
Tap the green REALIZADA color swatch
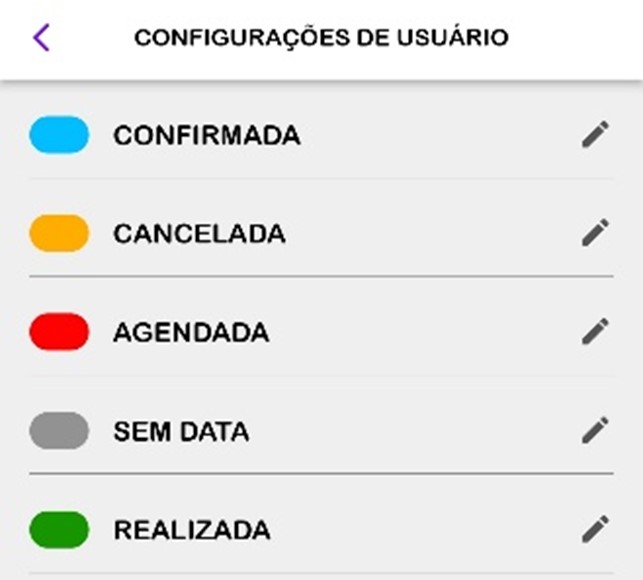pos(59,528)
